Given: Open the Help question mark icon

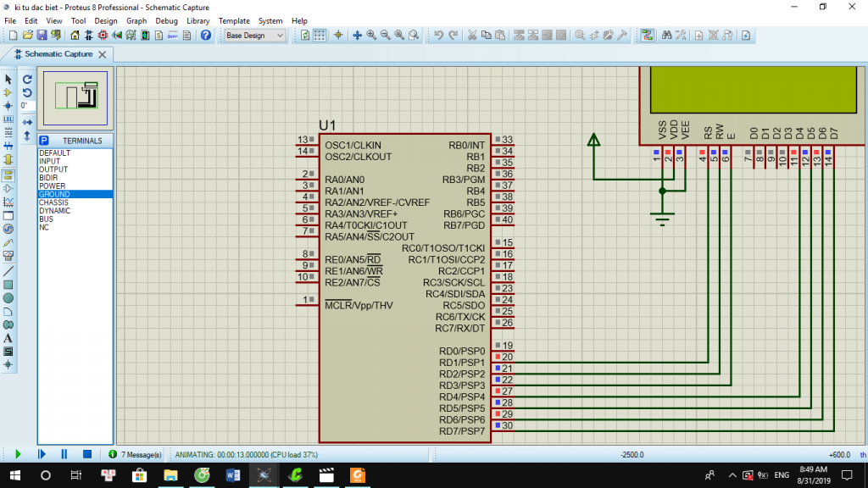Looking at the screenshot, I should 205,36.
